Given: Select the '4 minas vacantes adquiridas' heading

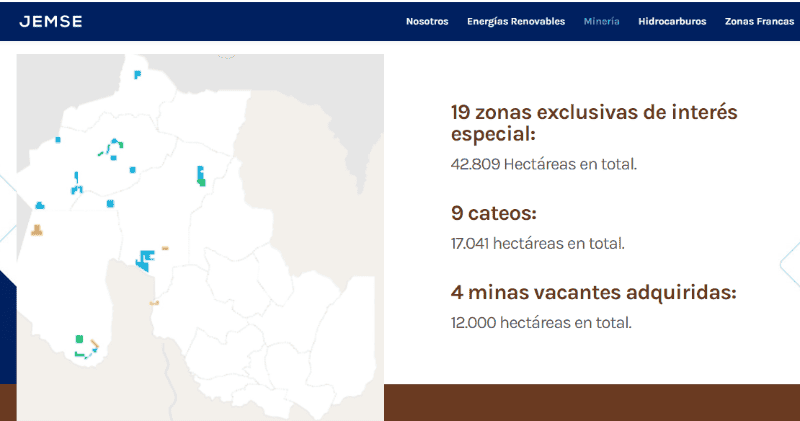Looking at the screenshot, I should [593, 293].
